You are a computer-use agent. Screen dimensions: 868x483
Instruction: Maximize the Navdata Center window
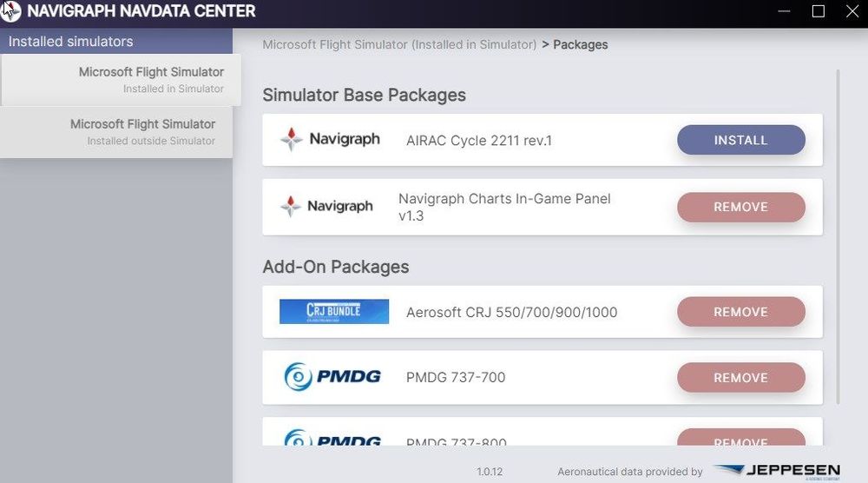818,11
